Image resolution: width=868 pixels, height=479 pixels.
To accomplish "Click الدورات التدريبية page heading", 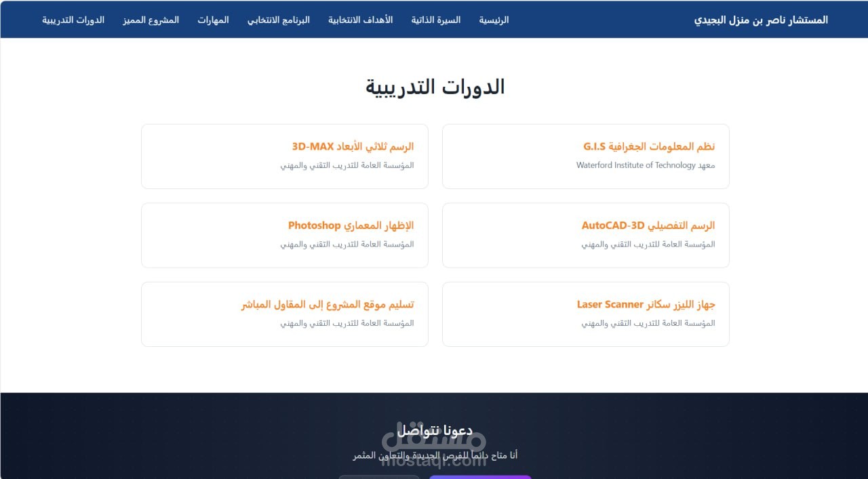I will [x=435, y=87].
